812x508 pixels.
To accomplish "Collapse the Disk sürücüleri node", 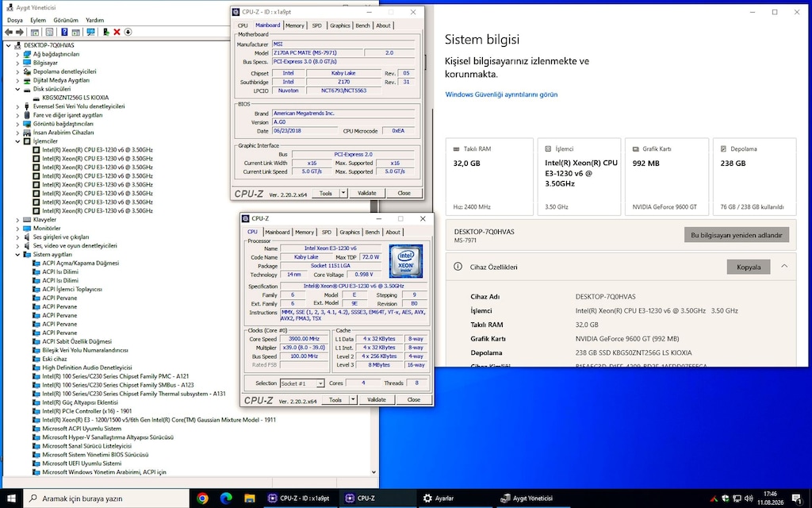I will [17, 89].
